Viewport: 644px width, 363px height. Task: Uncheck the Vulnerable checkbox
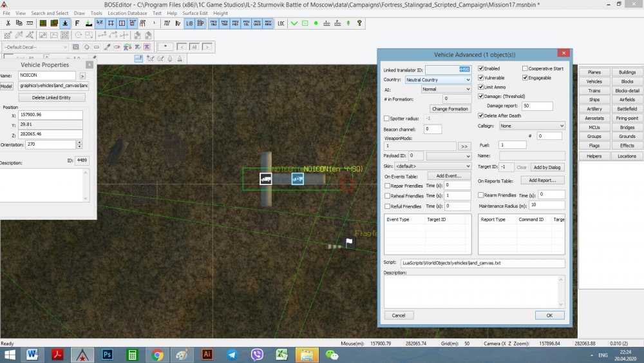pos(480,77)
